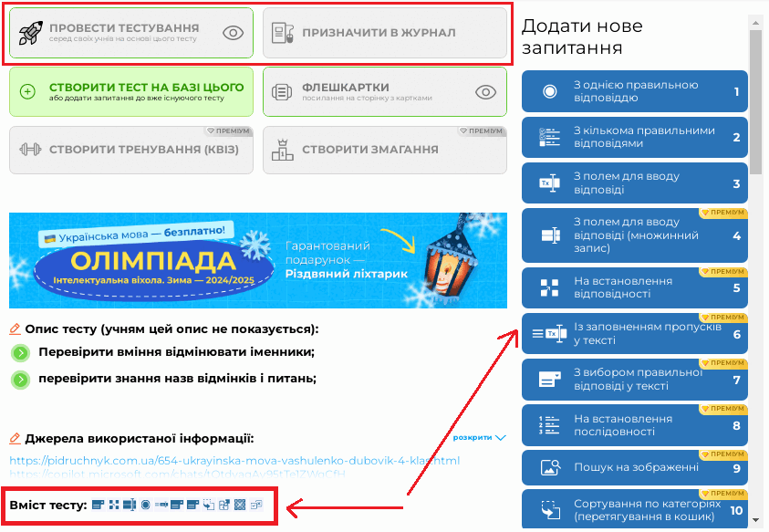Screen dimensions: 769x532
Task: Click green chevron beside перевірити знання назв відмінків
Action: click(21, 380)
